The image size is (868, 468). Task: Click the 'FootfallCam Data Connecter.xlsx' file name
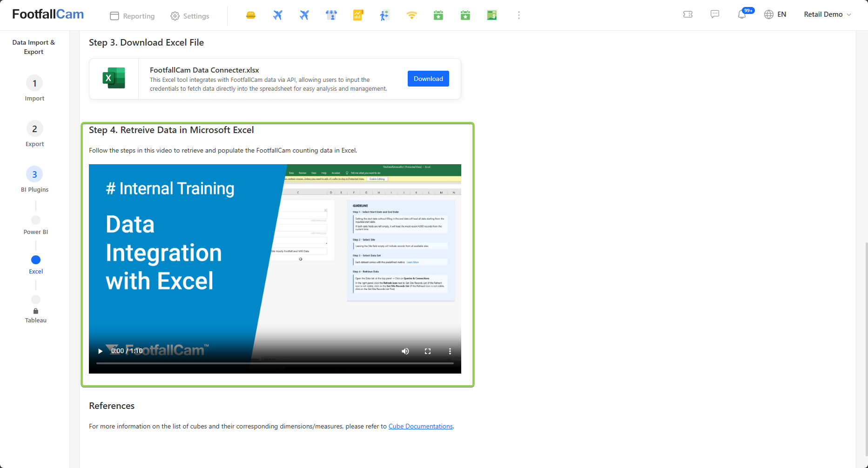[x=204, y=70]
